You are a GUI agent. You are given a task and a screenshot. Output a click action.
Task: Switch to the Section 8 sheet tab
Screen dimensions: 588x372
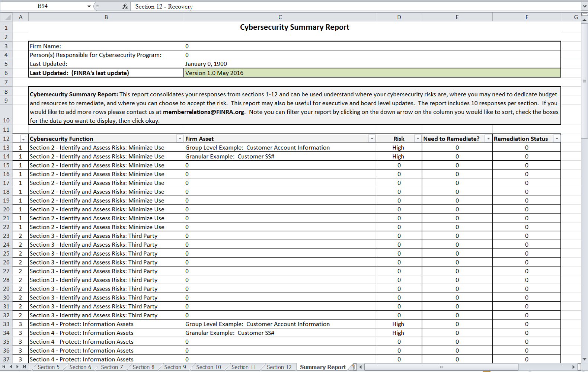[143, 367]
